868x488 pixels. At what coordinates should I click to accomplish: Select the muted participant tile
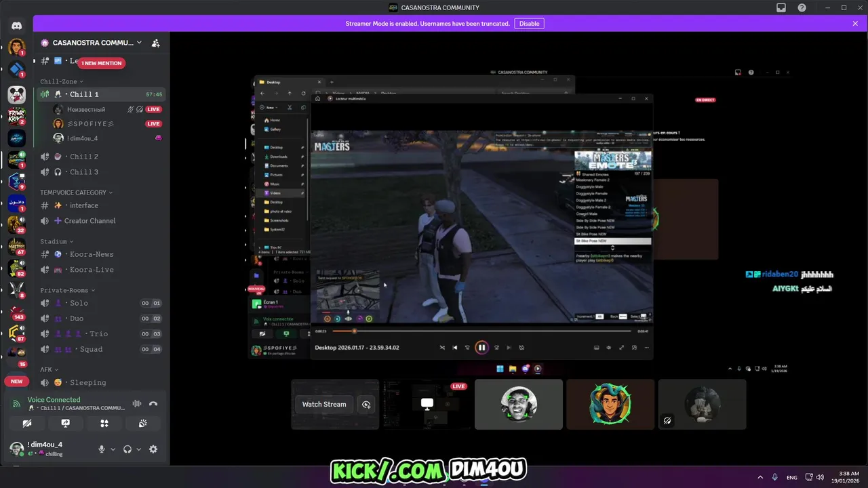pos(702,404)
